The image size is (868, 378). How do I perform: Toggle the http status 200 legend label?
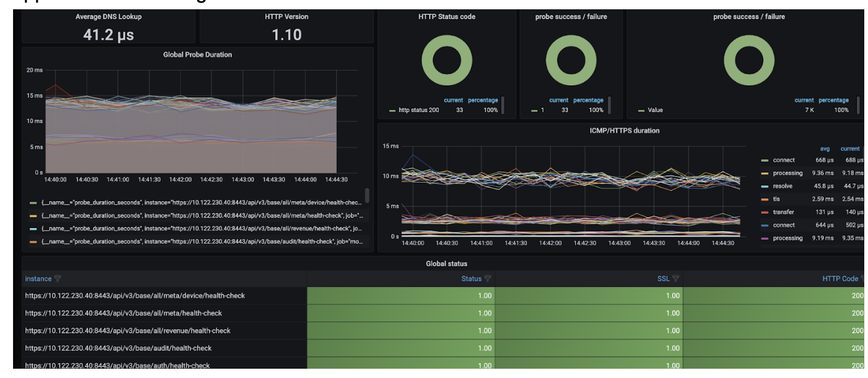point(419,110)
